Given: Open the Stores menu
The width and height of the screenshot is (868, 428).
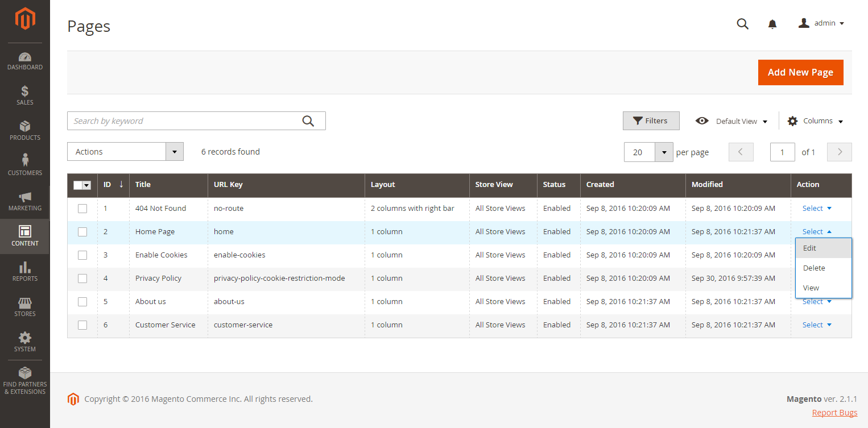Looking at the screenshot, I should (25, 308).
